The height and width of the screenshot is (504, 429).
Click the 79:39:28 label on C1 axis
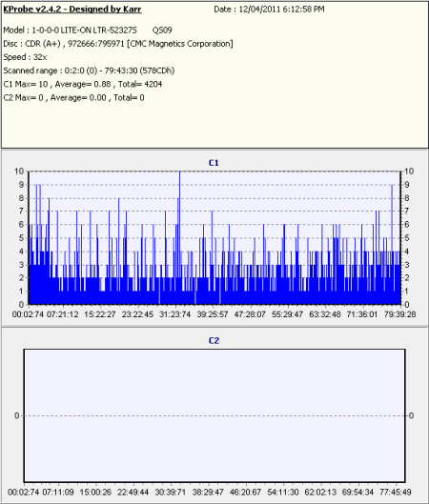[400, 314]
